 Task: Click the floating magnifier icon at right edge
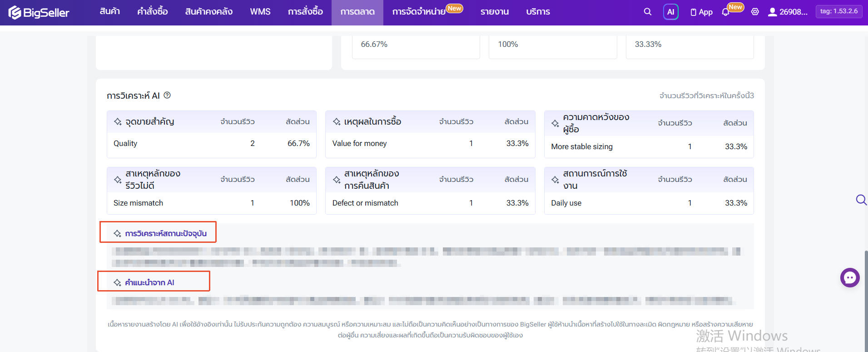click(x=861, y=200)
